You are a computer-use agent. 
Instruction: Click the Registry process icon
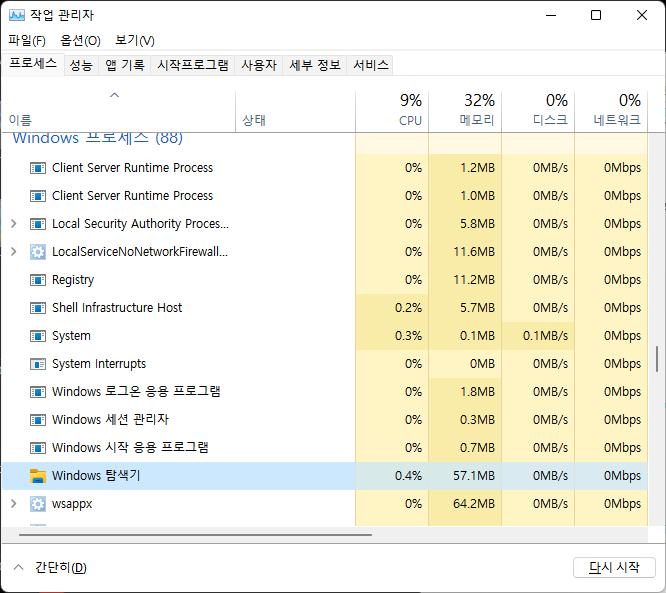click(38, 280)
